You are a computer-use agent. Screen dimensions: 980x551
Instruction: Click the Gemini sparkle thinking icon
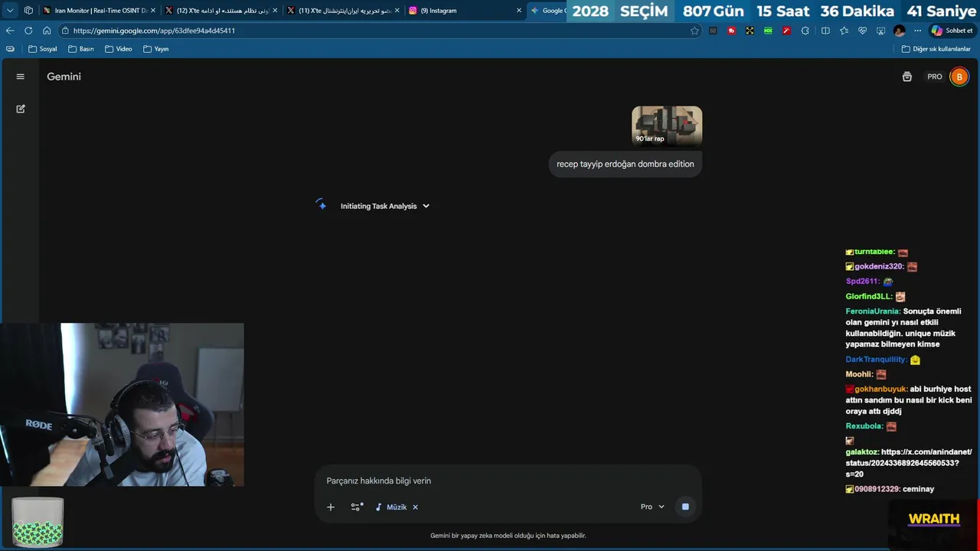click(321, 204)
